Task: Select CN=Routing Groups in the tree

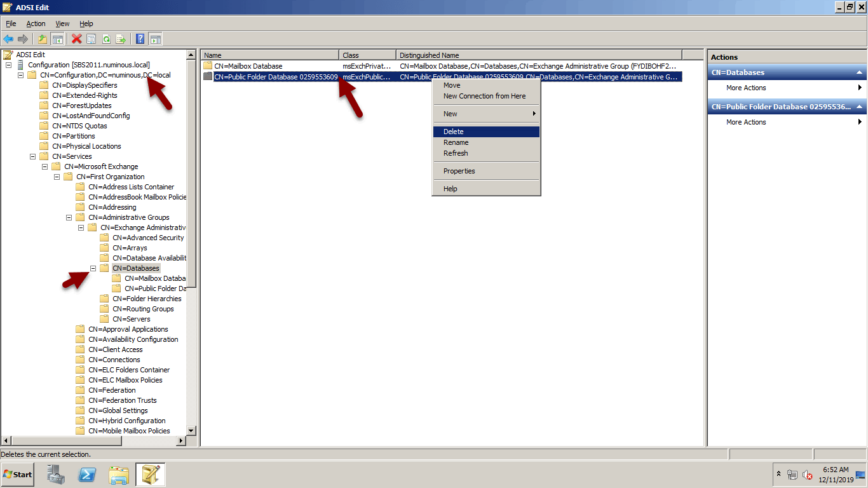Action: point(143,309)
